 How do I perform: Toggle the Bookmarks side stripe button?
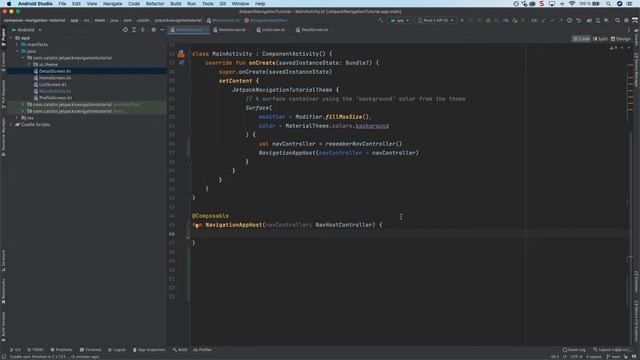pyautogui.click(x=3, y=291)
